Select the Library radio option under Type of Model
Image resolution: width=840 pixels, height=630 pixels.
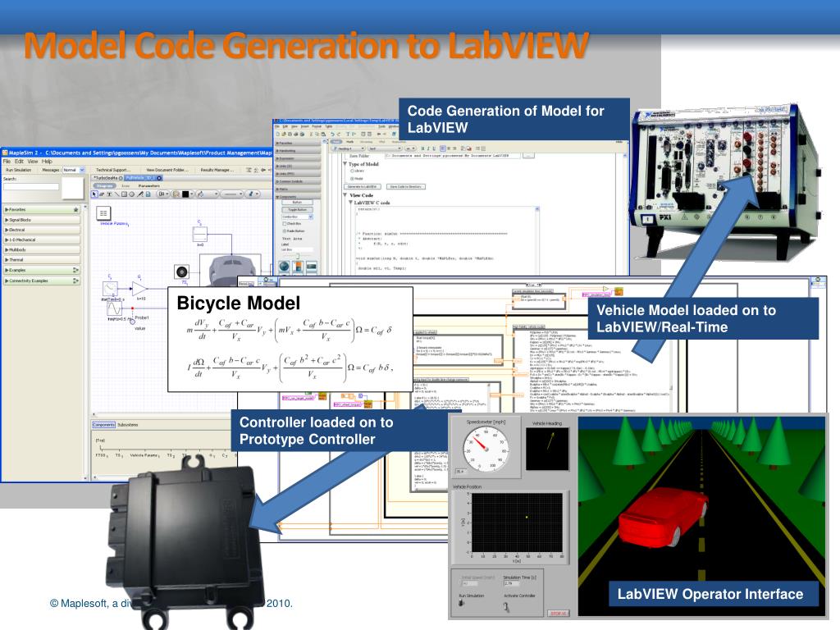tap(353, 171)
